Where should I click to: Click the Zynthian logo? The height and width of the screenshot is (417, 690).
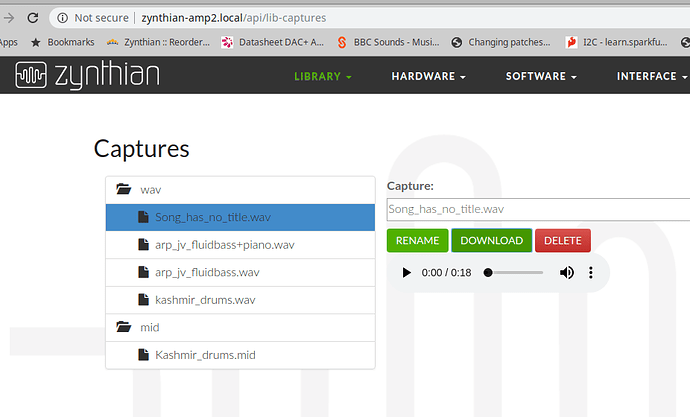point(87,75)
